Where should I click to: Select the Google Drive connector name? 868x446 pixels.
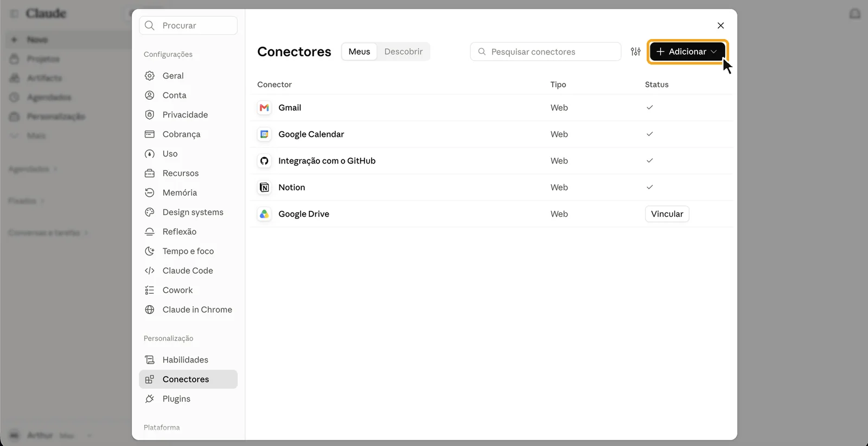[304, 214]
